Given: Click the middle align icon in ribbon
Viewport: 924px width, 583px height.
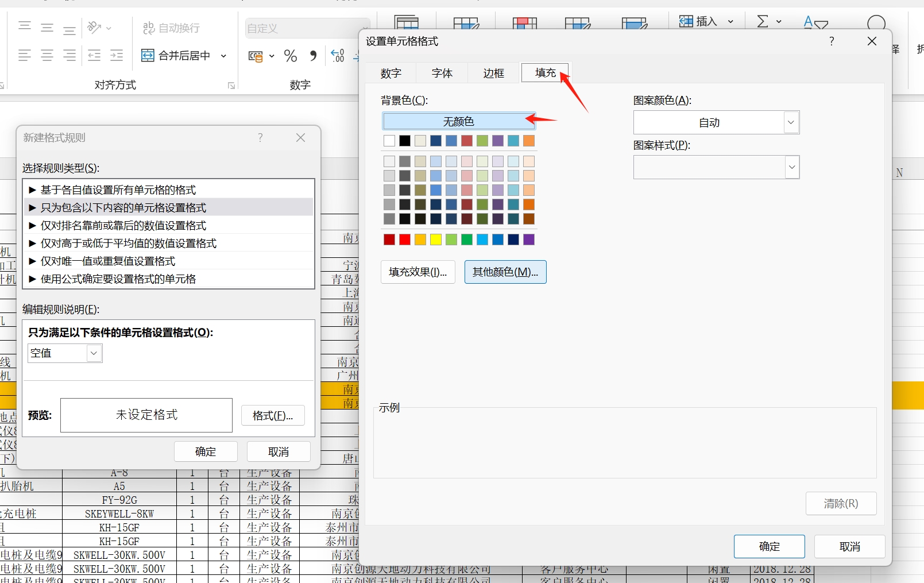Looking at the screenshot, I should coord(47,27).
